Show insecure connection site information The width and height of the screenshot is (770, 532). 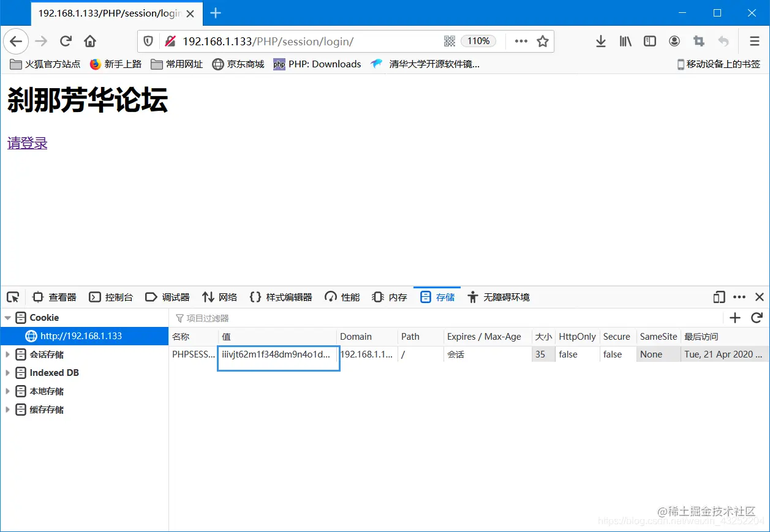click(x=170, y=41)
